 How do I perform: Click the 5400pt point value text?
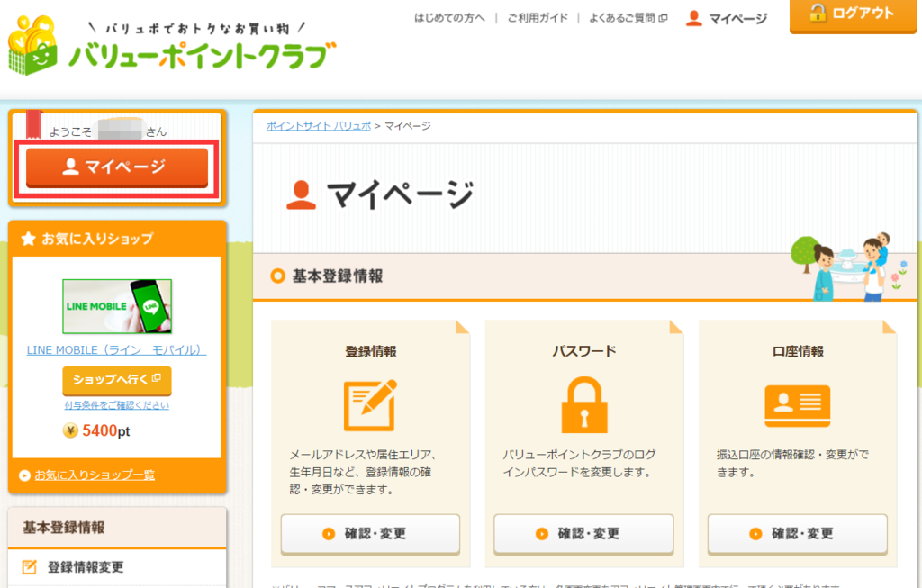coord(106,431)
